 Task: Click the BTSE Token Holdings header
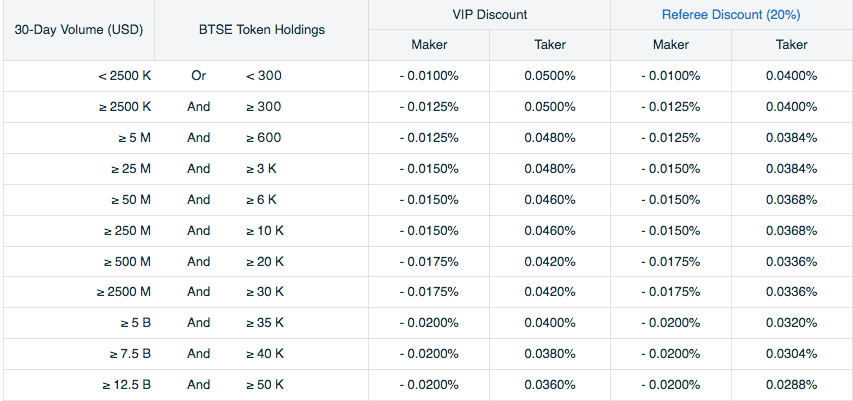coord(262,30)
